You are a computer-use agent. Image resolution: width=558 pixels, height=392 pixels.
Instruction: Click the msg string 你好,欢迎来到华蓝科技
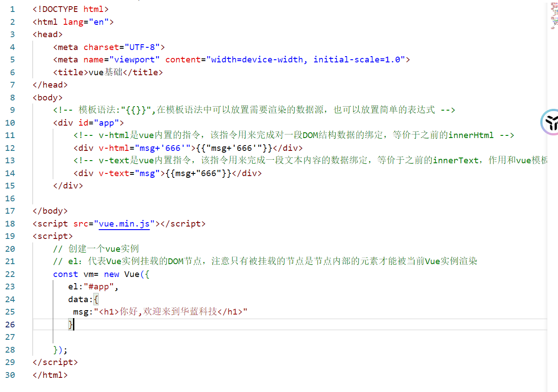click(170, 311)
